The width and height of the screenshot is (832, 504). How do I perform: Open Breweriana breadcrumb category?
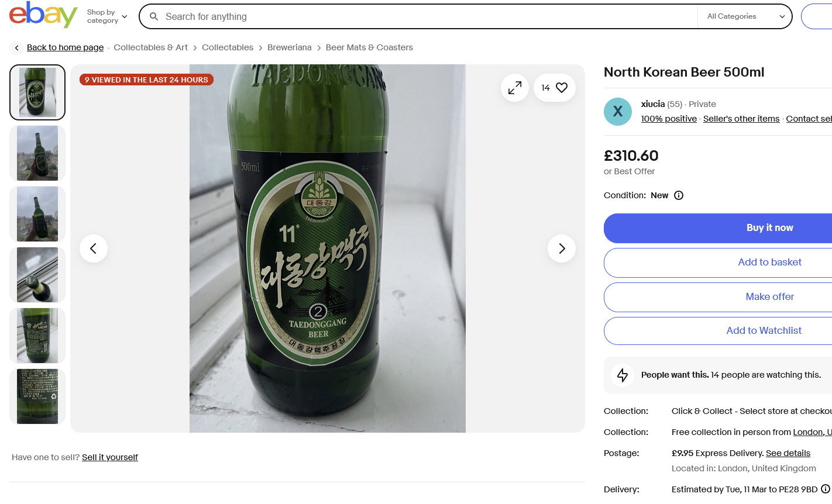point(289,47)
